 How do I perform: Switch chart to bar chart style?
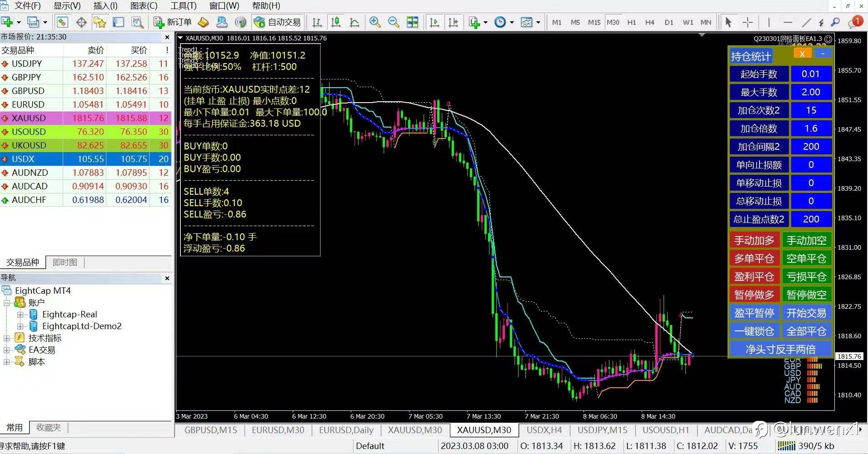tap(317, 22)
